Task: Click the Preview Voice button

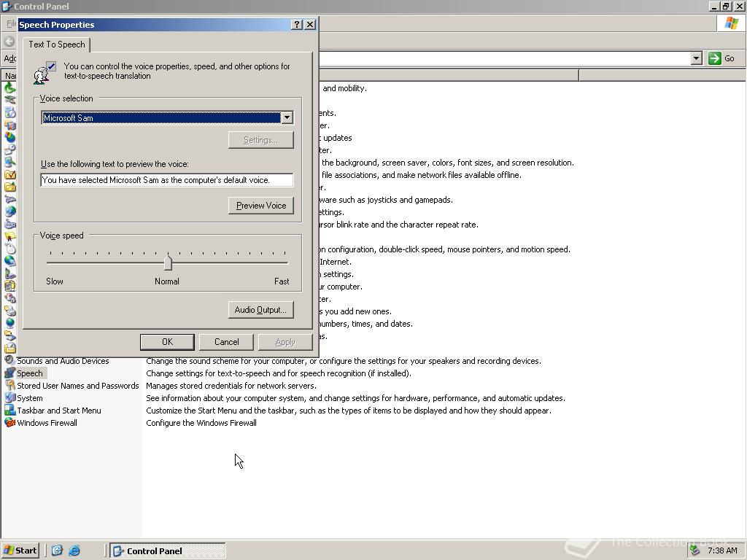Action: [x=261, y=205]
